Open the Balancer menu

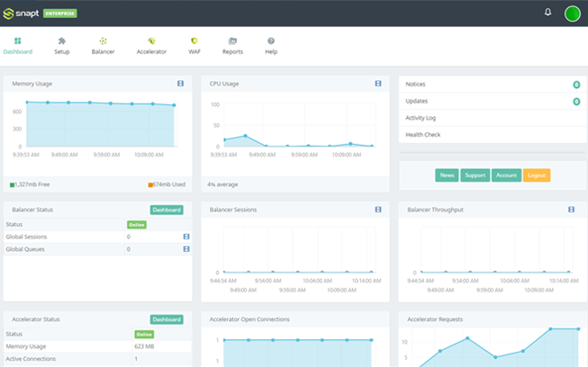(x=104, y=46)
